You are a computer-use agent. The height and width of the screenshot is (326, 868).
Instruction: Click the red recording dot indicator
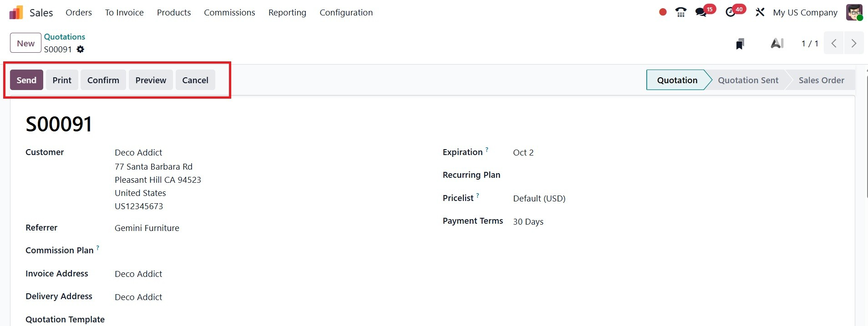[x=663, y=12]
